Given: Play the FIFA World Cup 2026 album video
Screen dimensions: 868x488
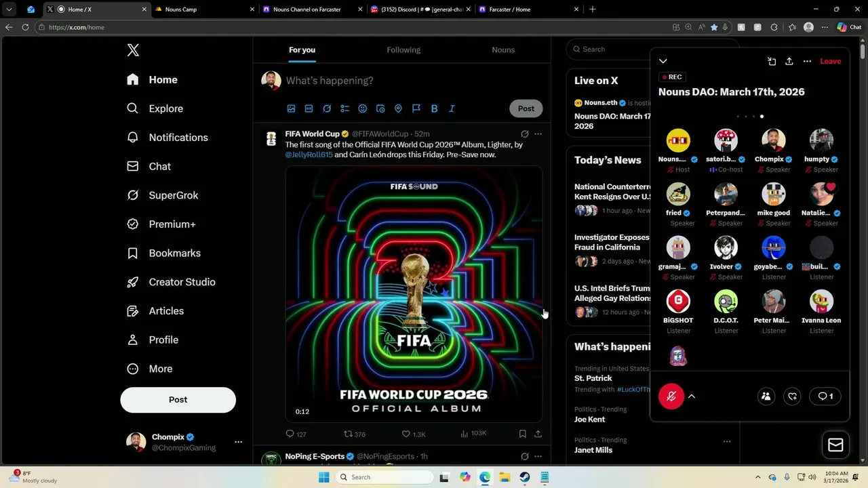Looking at the screenshot, I should (414, 293).
